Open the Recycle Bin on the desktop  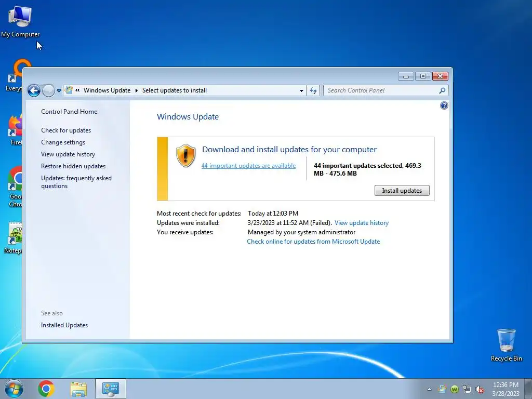pyautogui.click(x=506, y=345)
